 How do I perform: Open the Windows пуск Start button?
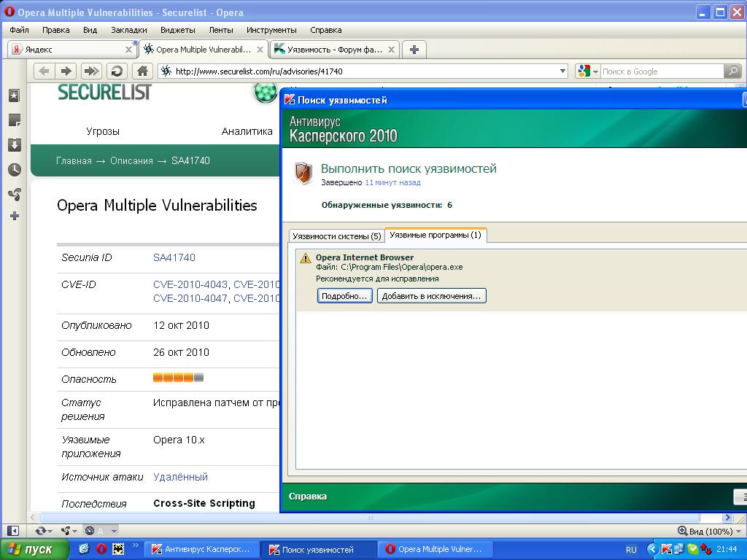point(34,550)
